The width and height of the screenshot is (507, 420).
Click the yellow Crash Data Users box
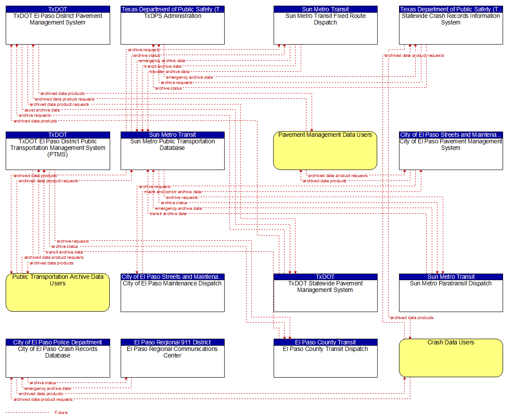[451, 358]
